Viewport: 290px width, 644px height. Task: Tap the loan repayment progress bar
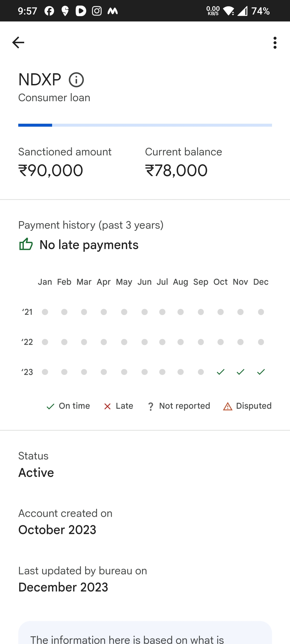[145, 125]
